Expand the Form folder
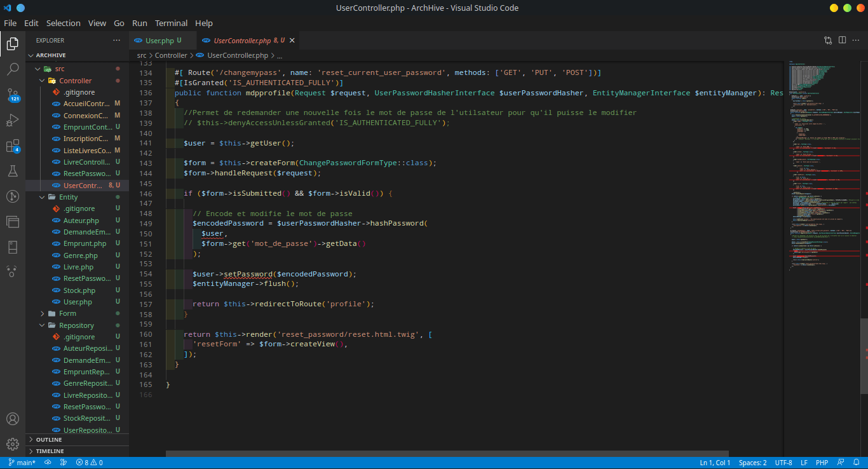Image resolution: width=868 pixels, height=469 pixels. coord(67,313)
